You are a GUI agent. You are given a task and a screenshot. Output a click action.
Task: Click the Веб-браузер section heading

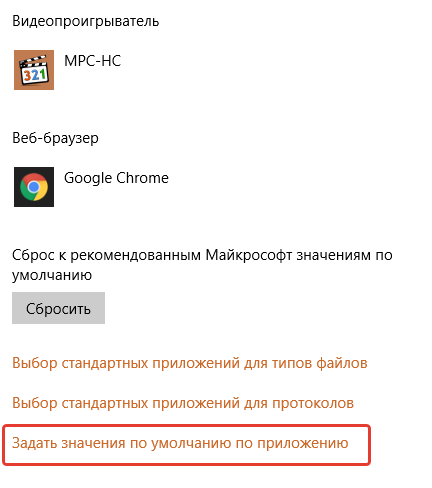(x=55, y=138)
